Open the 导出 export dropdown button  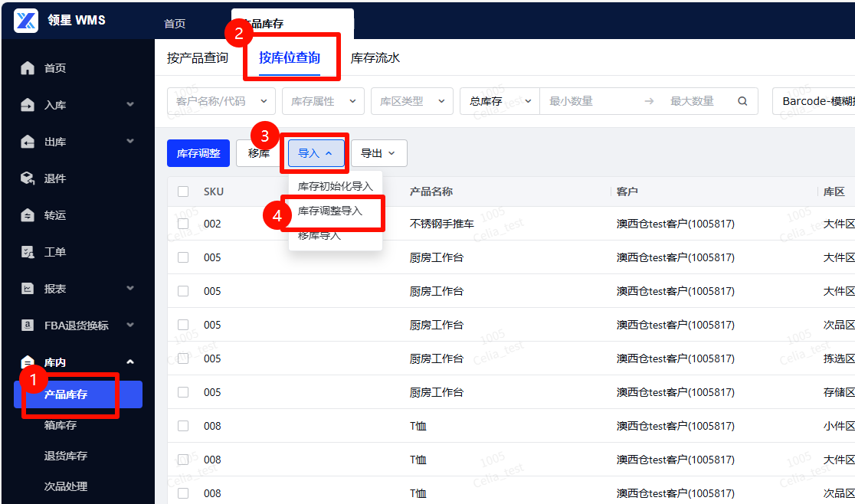pyautogui.click(x=379, y=153)
